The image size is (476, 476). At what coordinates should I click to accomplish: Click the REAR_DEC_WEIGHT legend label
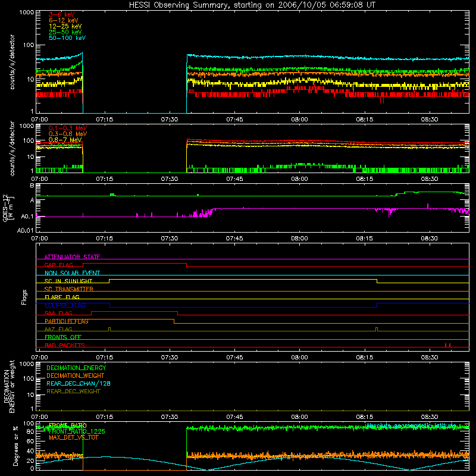coord(73,392)
